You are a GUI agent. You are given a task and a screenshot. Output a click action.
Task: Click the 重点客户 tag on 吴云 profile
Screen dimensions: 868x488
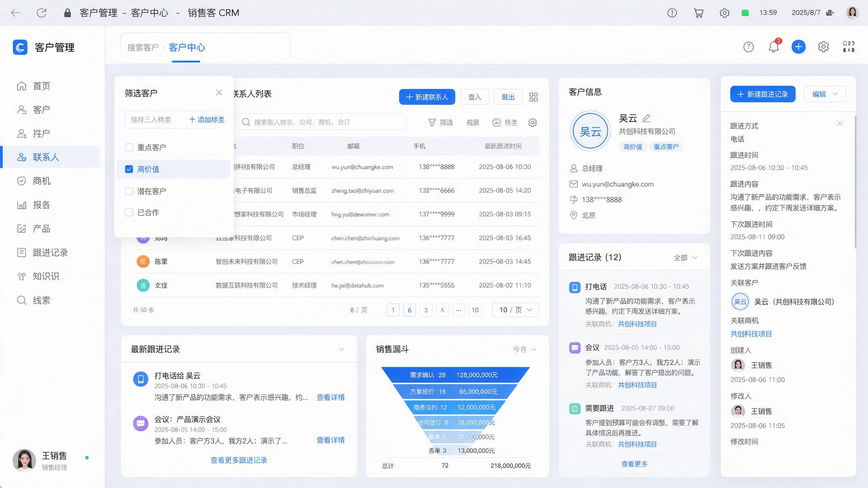click(666, 147)
